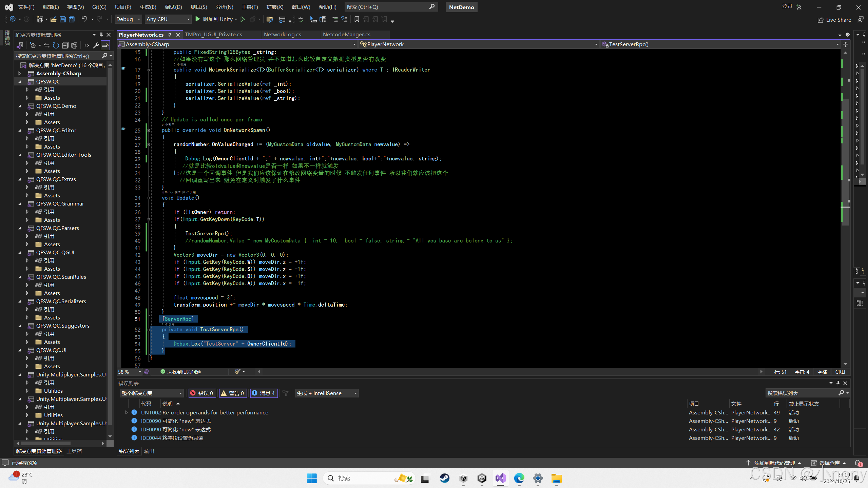This screenshot has width=868, height=488.
Task: Unpin the PlayerNetwork.cs tab pin icon
Action: [170, 35]
